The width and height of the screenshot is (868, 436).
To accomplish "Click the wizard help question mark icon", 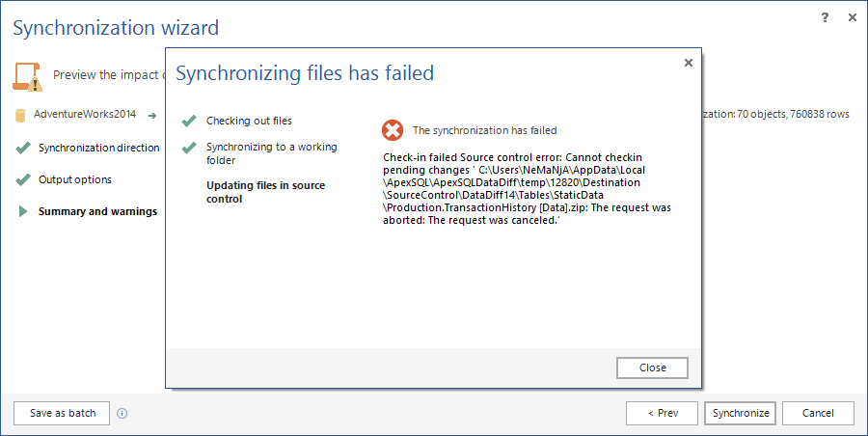I will [825, 17].
